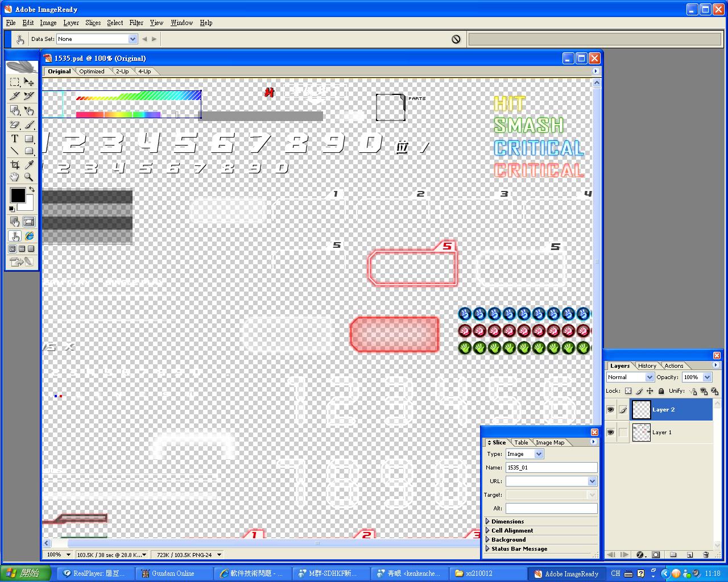Click the slice Name input field
The height and width of the screenshot is (582, 728).
coord(551,468)
